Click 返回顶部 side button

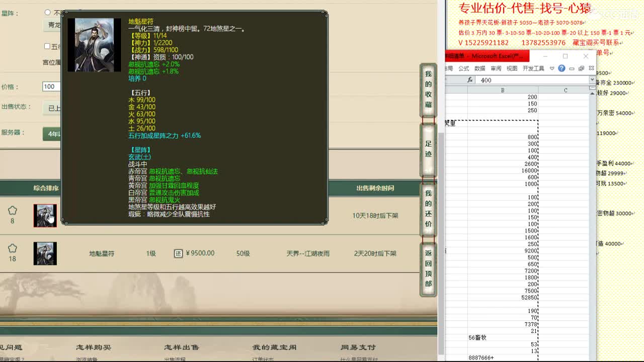point(428,268)
